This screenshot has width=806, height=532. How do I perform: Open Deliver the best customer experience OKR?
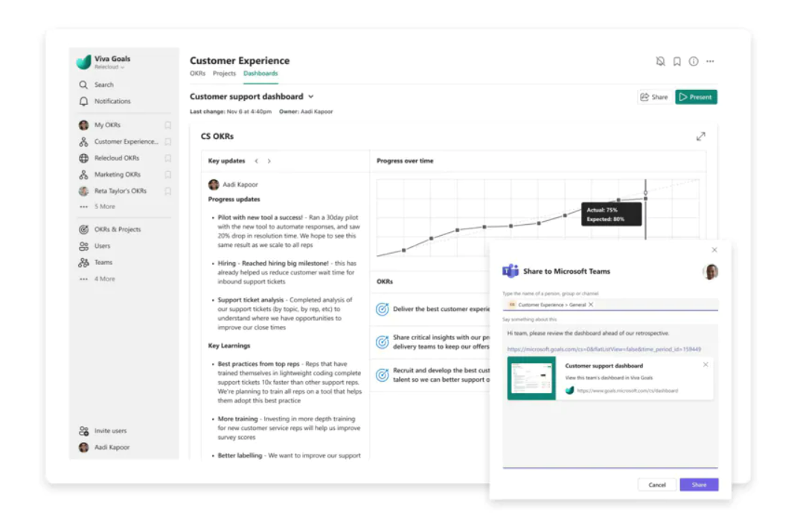[x=441, y=309]
